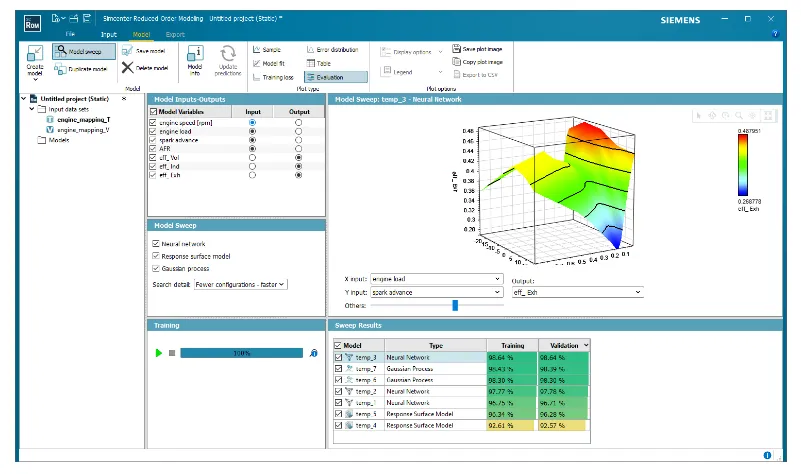801x474 pixels.
Task: Collapse the Input data sets node
Action: tap(32, 109)
